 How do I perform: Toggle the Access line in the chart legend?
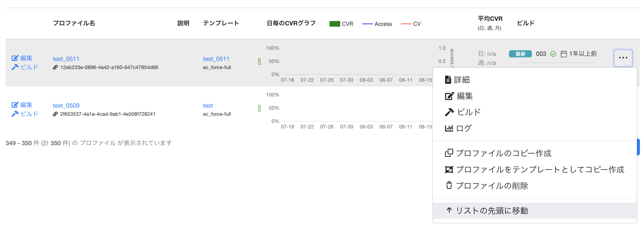click(377, 24)
